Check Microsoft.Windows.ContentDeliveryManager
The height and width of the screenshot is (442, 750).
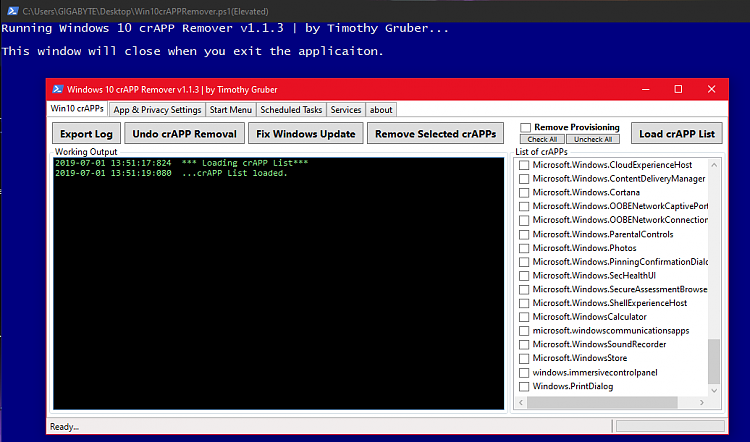point(524,179)
